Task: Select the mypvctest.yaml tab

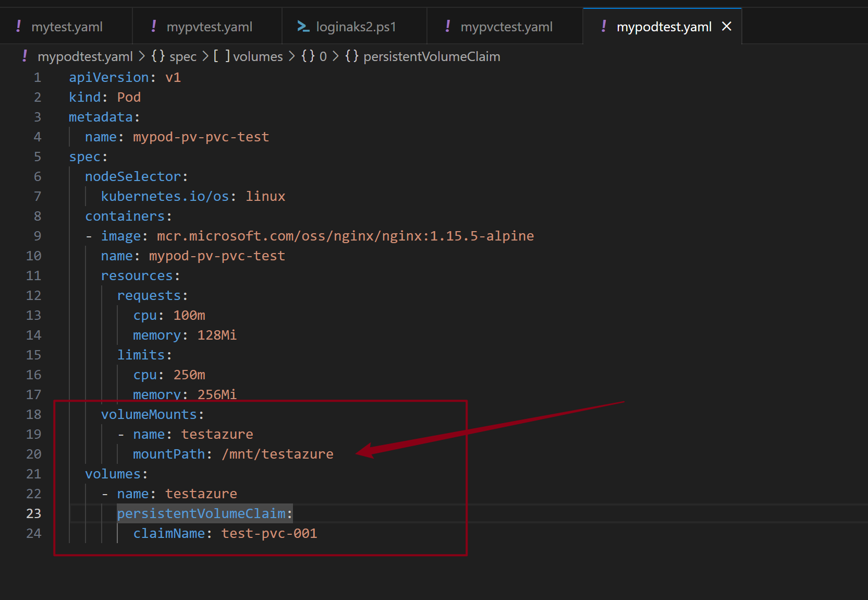Action: pyautogui.click(x=506, y=27)
